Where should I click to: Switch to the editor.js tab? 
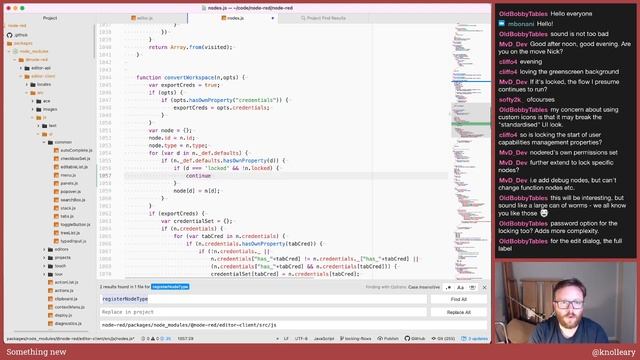click(x=142, y=18)
